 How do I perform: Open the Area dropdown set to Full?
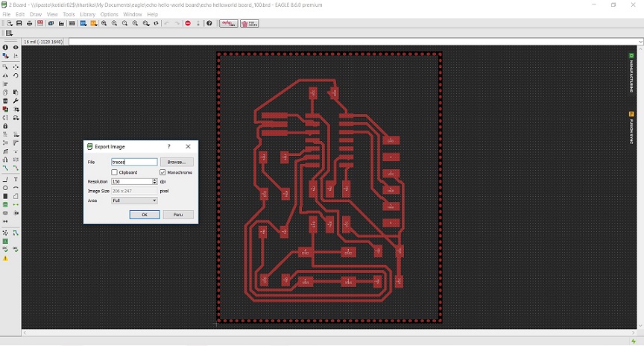coord(134,201)
